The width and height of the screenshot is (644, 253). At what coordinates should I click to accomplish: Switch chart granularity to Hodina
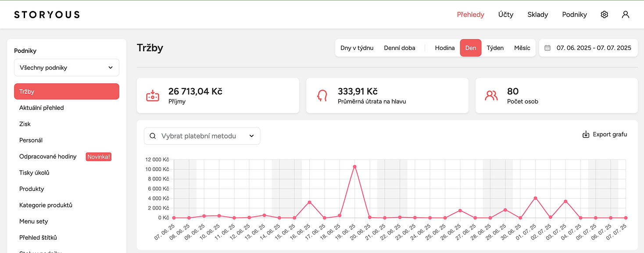point(445,48)
